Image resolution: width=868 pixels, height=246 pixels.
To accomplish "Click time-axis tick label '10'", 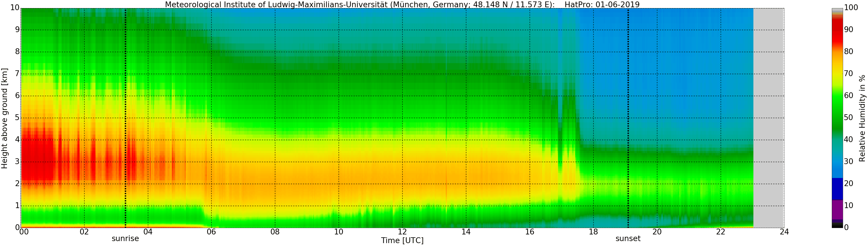I will point(339,232).
